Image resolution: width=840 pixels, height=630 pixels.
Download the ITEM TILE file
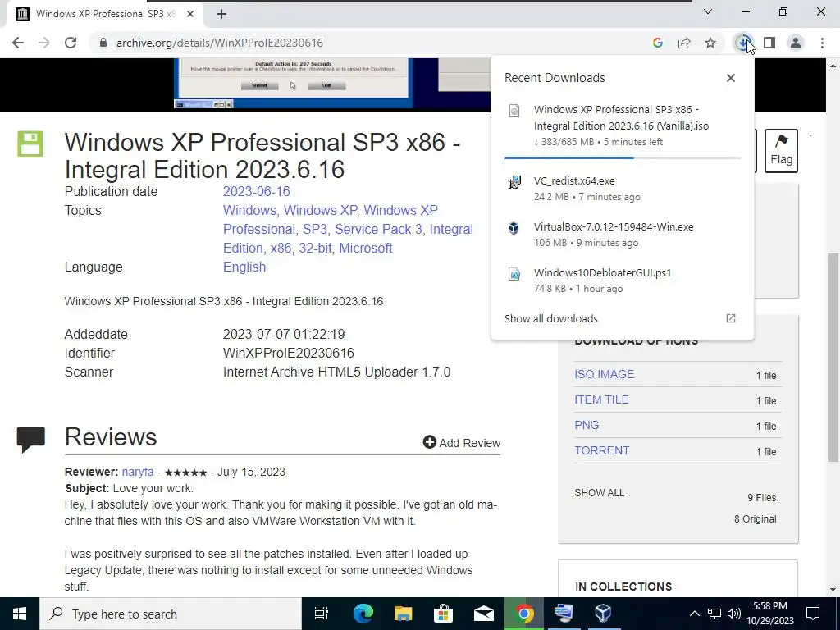tap(601, 399)
